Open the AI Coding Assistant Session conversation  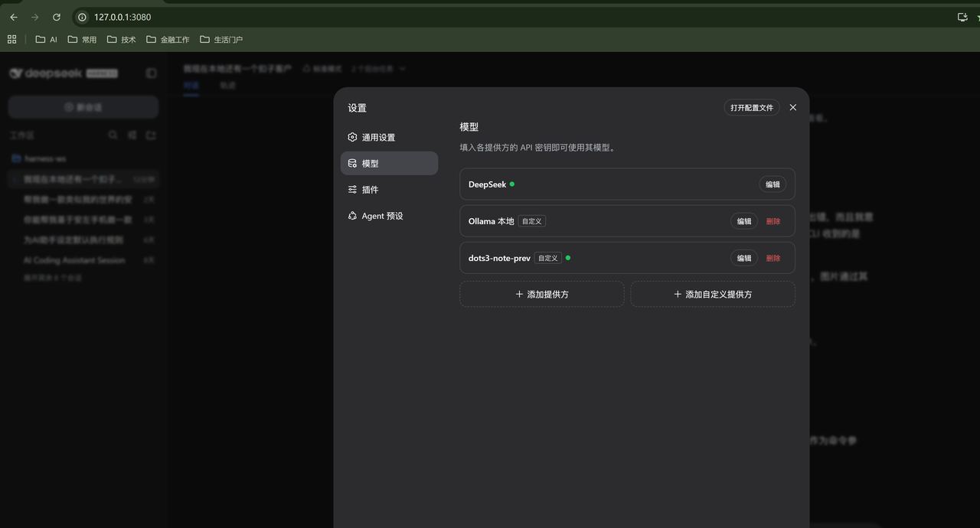83,260
